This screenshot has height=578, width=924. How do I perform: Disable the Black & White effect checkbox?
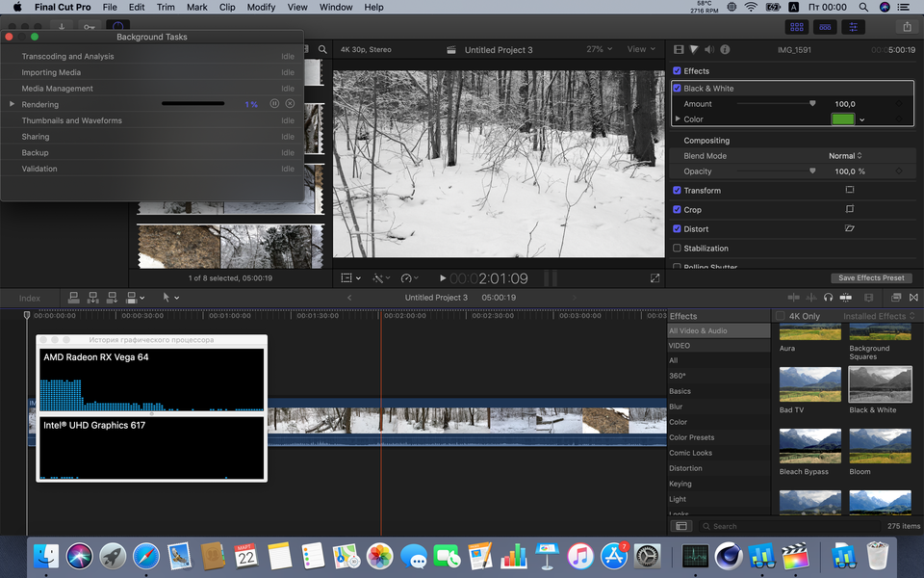point(678,88)
